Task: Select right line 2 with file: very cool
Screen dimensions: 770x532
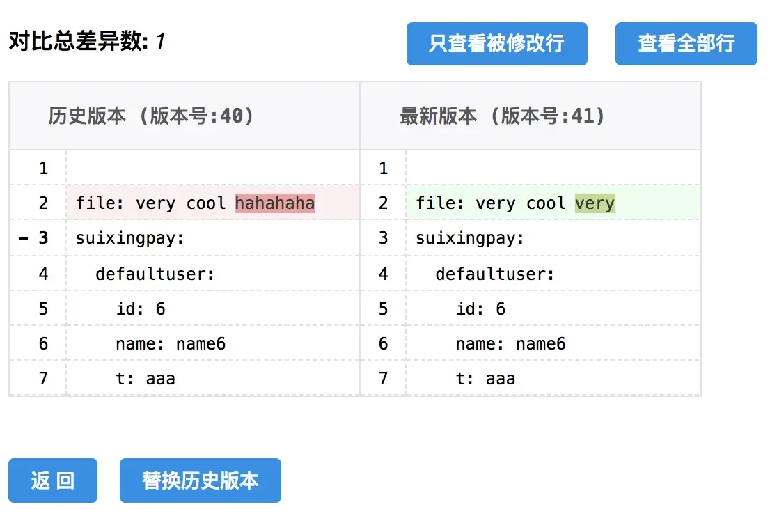Action: point(553,203)
